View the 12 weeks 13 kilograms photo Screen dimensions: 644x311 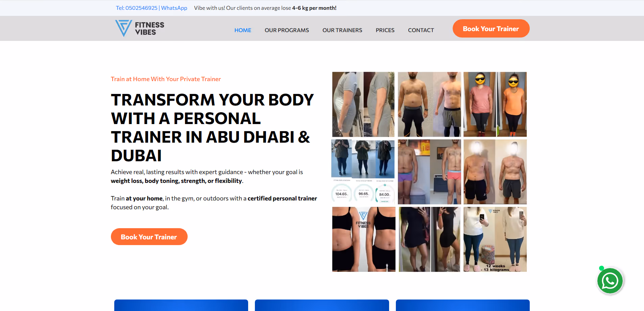[495, 239]
